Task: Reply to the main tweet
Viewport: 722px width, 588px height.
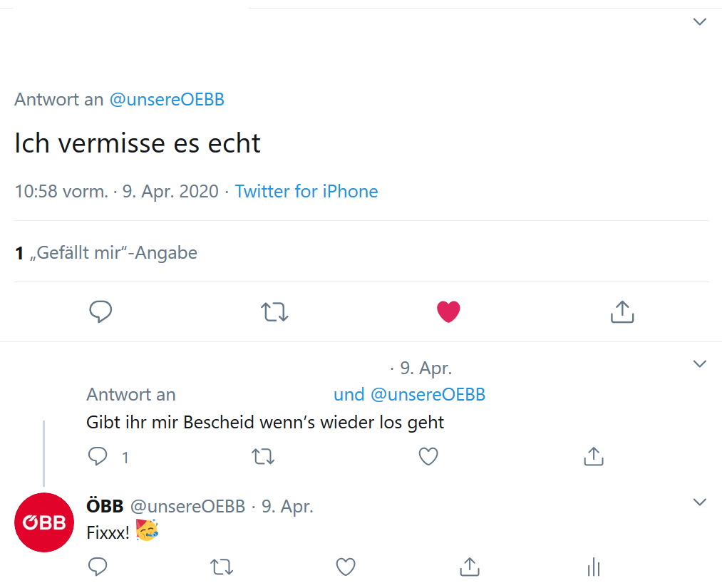Action: pos(100,311)
